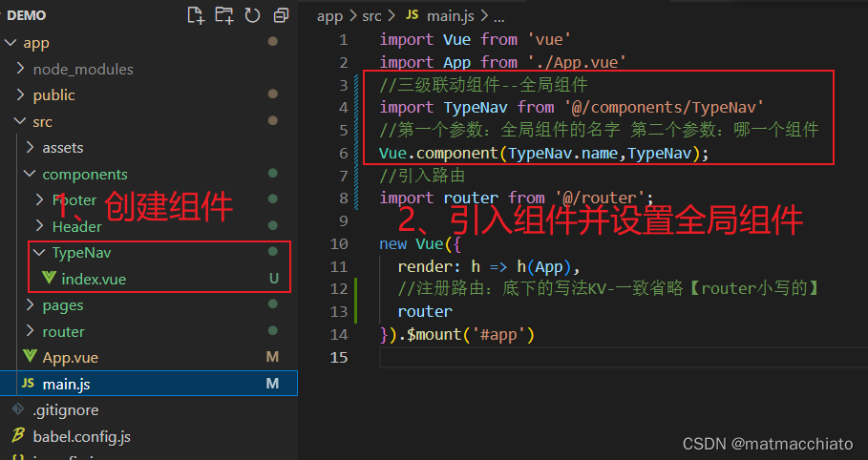
Task: Click 'Vue.component' on line 6
Action: point(438,153)
